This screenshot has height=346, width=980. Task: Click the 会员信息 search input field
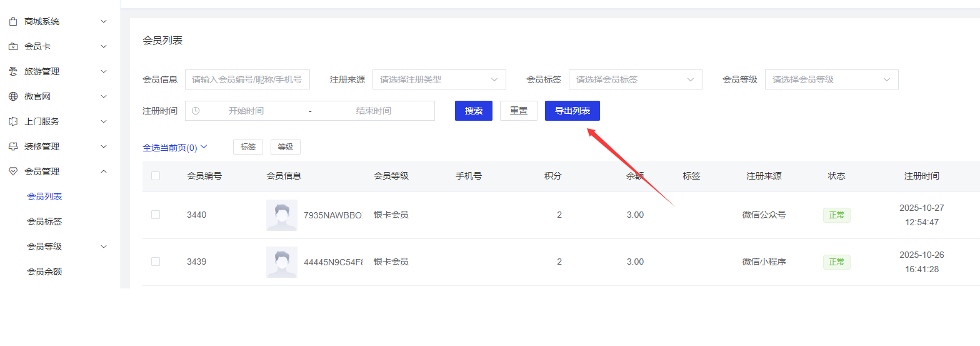[x=247, y=79]
